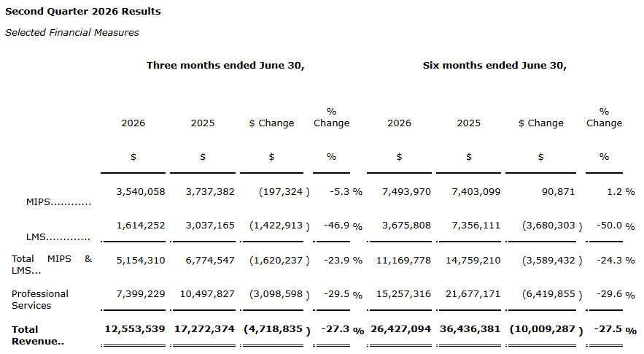Click the three-month '$ Change' column header
The width and height of the screenshot is (644, 354).
(x=271, y=123)
